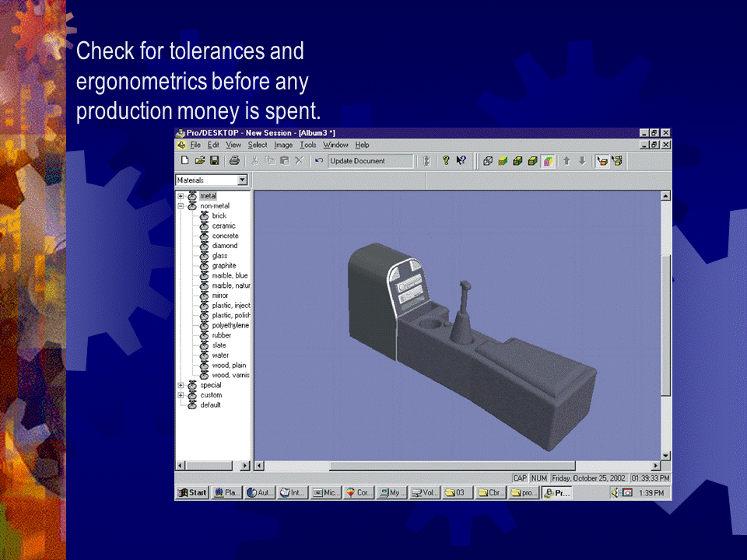Select the marble, blue material
This screenshot has height=560, width=747.
[230, 275]
